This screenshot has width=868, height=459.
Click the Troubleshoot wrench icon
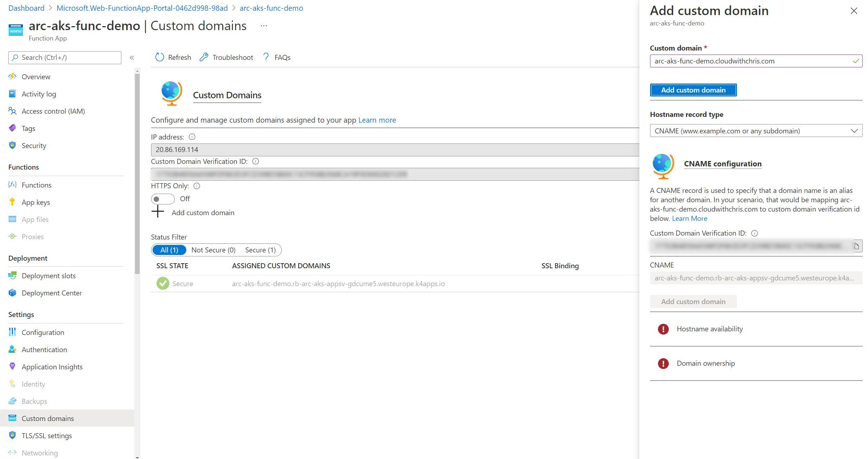point(204,57)
